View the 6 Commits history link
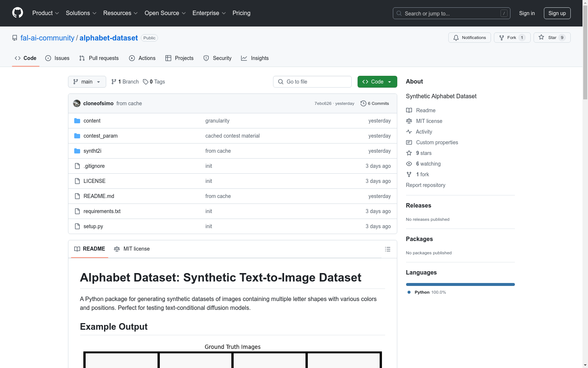 pos(374,103)
